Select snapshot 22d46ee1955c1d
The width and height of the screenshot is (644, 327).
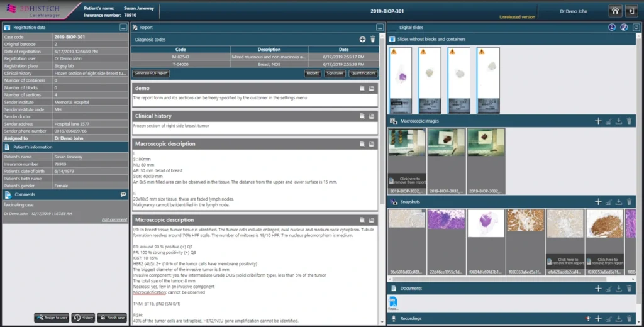coord(447,242)
